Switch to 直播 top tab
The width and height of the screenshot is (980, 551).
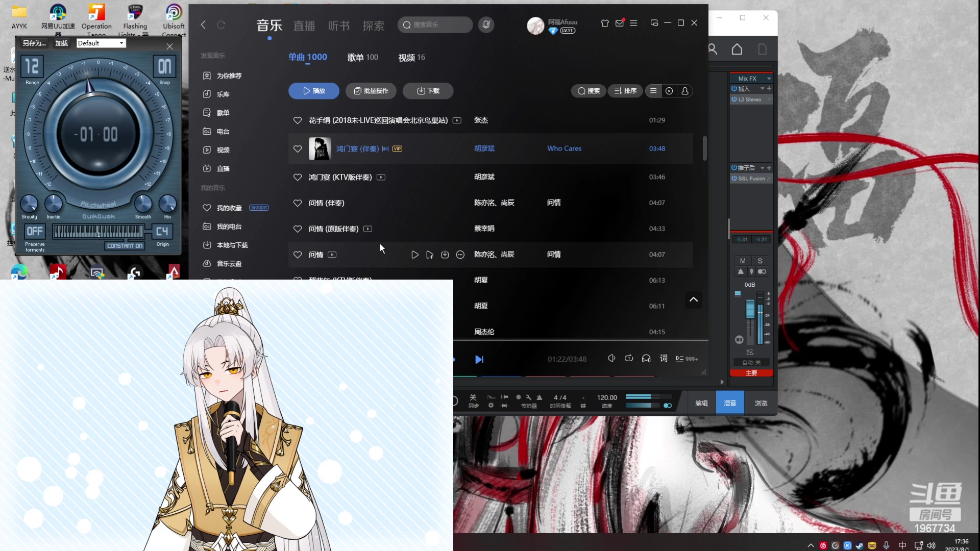(x=304, y=26)
